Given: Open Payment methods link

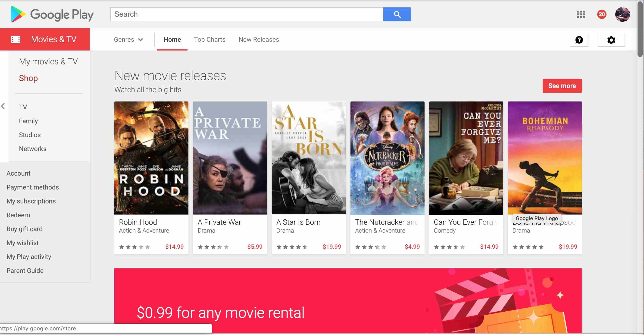Looking at the screenshot, I should coord(32,187).
